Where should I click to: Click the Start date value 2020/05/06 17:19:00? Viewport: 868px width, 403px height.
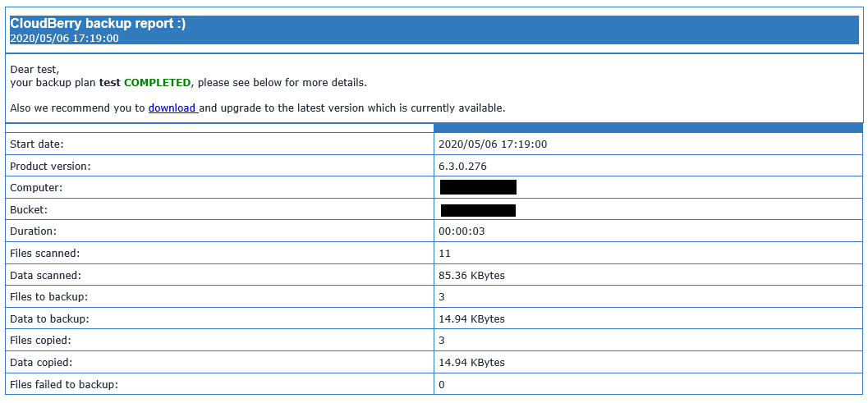click(x=493, y=144)
